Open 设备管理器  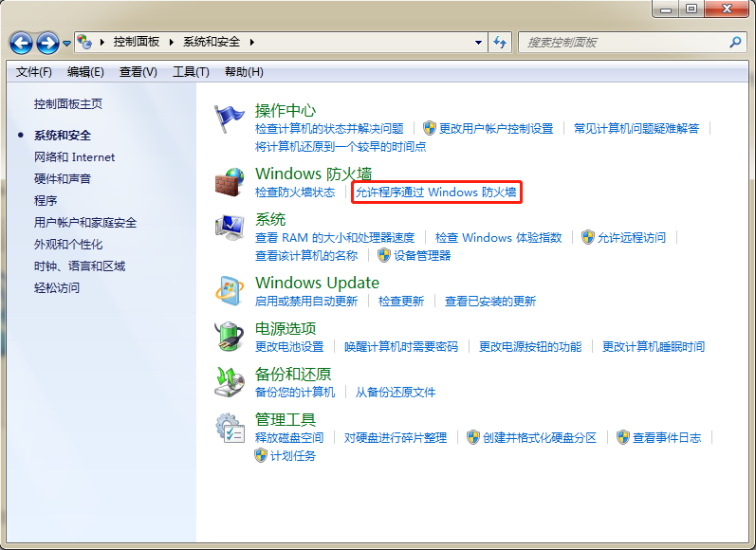[x=422, y=255]
